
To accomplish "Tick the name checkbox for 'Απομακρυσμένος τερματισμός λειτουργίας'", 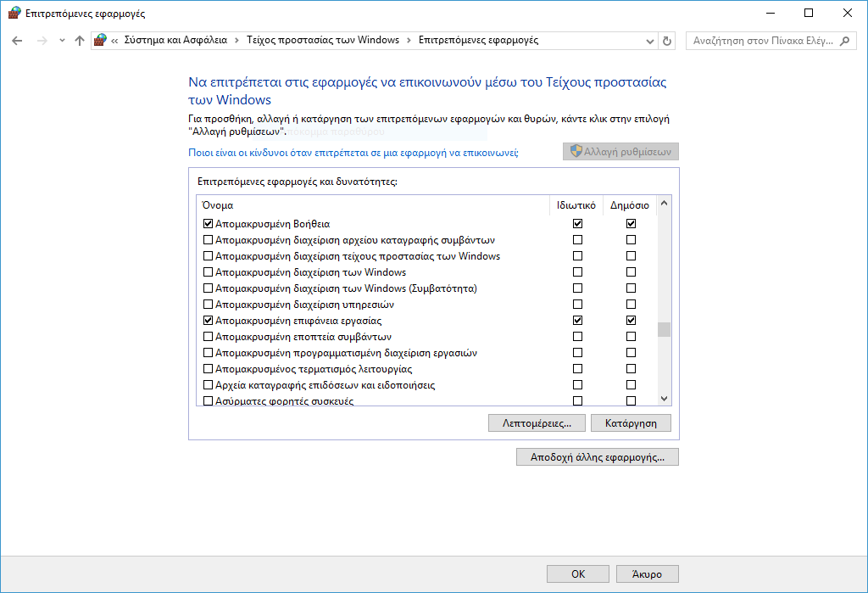I will click(209, 368).
